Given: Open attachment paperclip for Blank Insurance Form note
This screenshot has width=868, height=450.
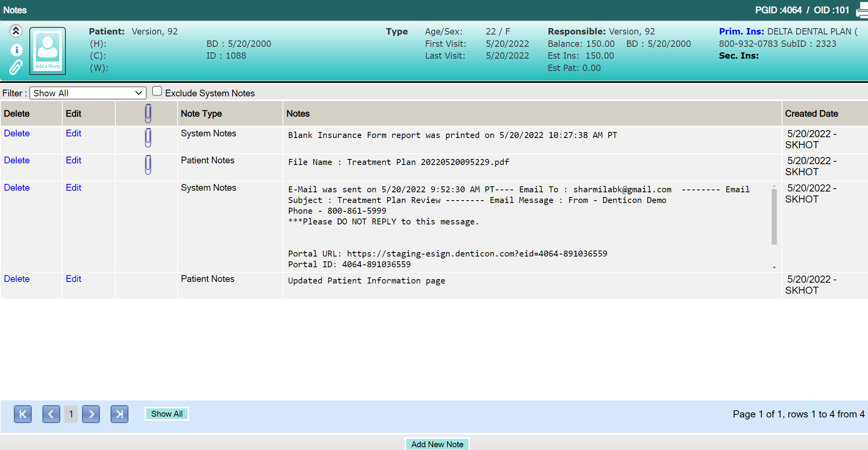Looking at the screenshot, I should coord(148,138).
